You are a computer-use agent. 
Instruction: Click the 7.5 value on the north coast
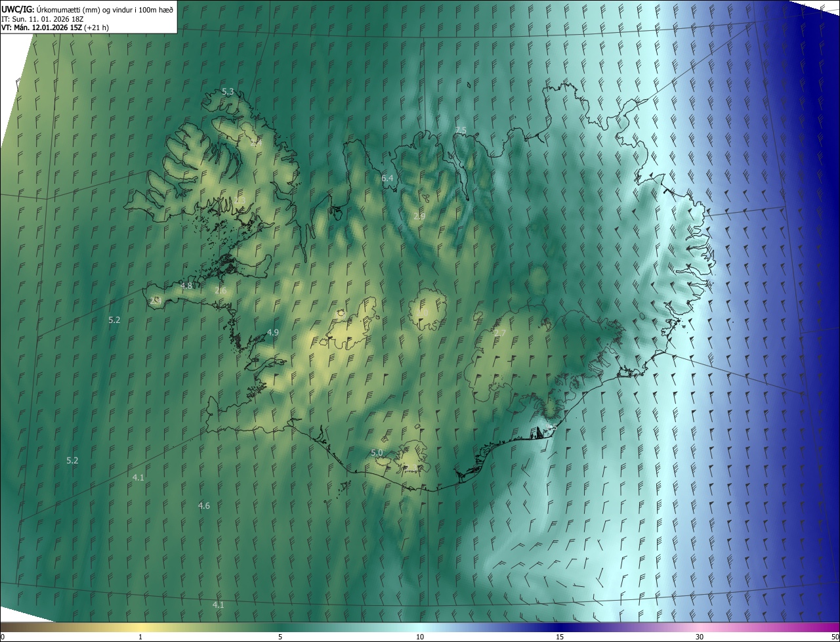(461, 131)
